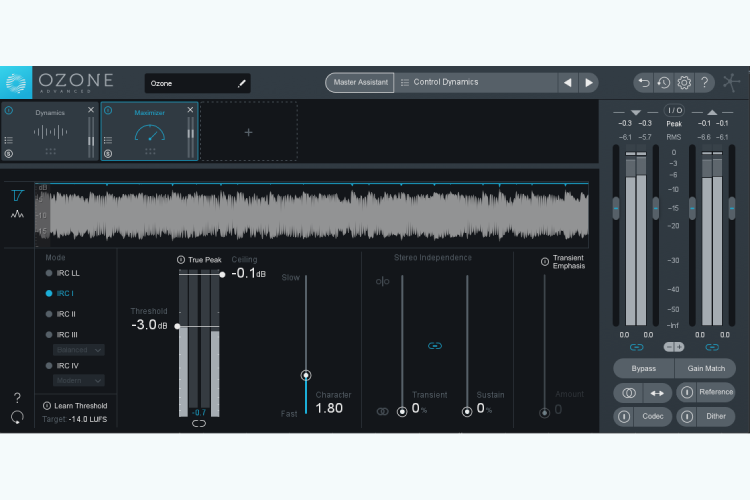The height and width of the screenshot is (500, 750).
Task: Swap channels with double arrow icon
Action: point(657,393)
